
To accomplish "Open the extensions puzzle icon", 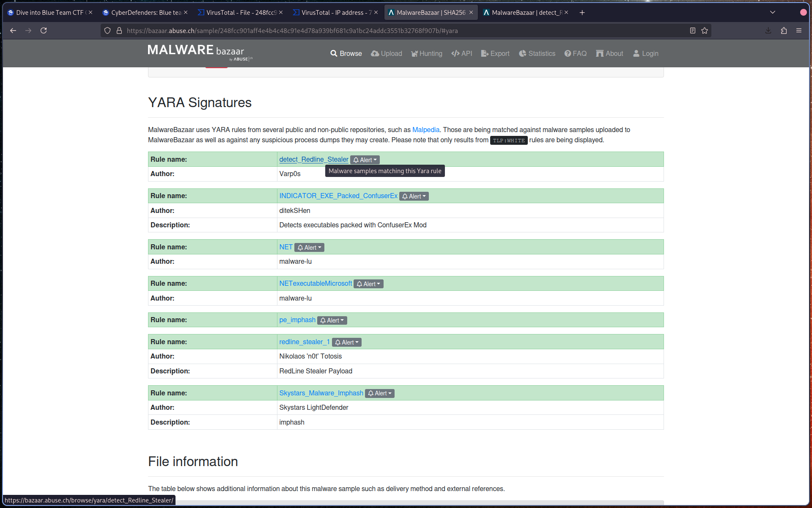I will coord(784,30).
